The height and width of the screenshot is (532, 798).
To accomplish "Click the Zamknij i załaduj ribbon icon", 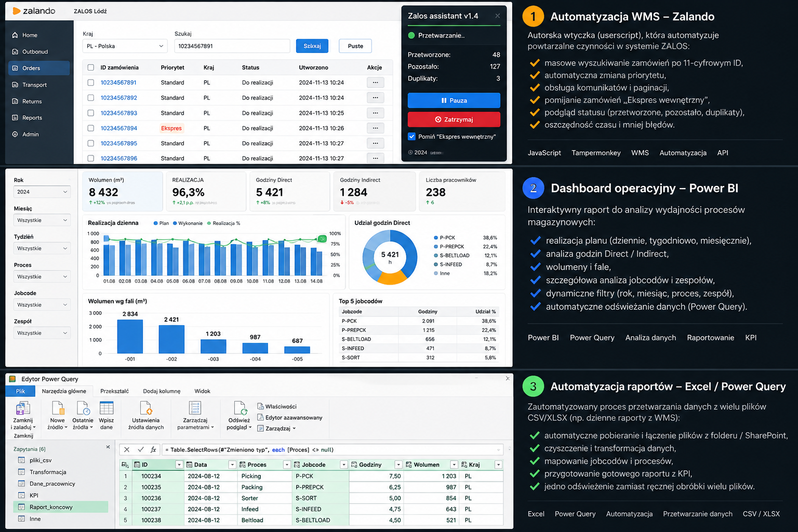I will 23,408.
